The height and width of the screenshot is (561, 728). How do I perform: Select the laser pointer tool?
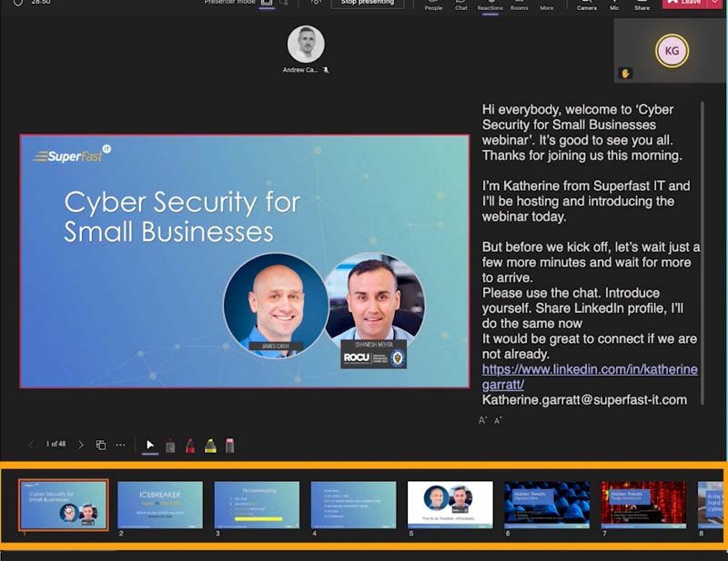coord(170,446)
